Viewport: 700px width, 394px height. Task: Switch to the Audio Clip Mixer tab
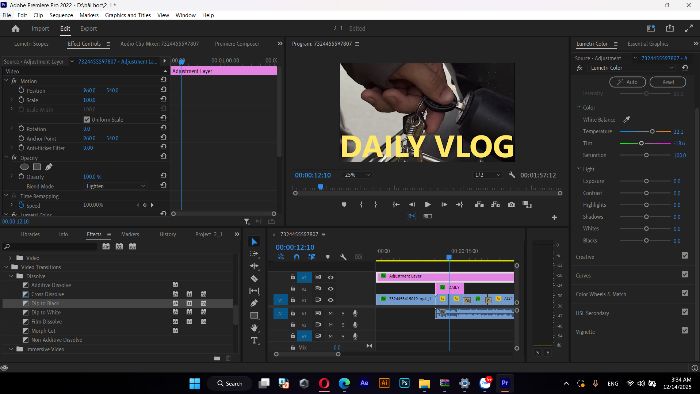(159, 44)
